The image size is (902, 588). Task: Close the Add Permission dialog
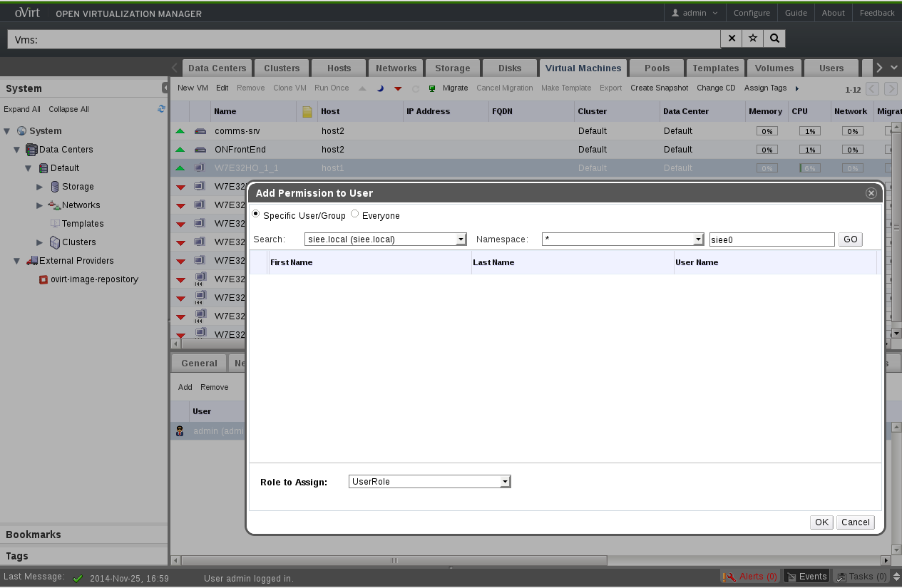point(871,193)
